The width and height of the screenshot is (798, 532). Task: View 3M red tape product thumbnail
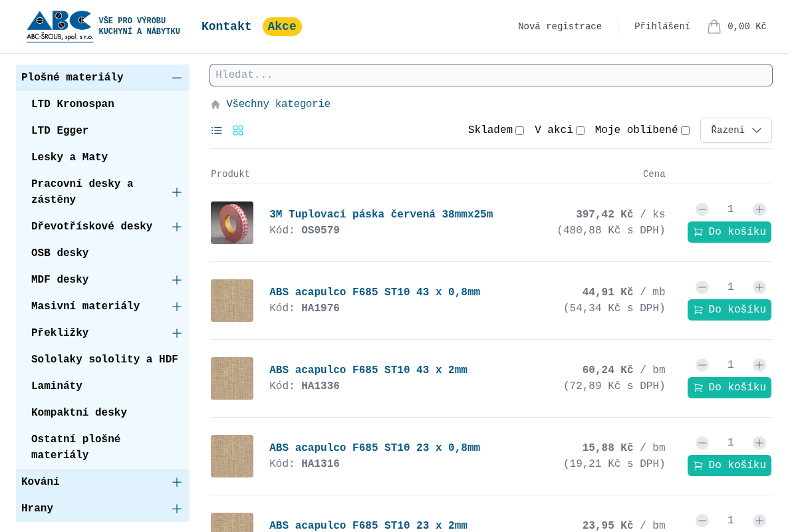232,223
